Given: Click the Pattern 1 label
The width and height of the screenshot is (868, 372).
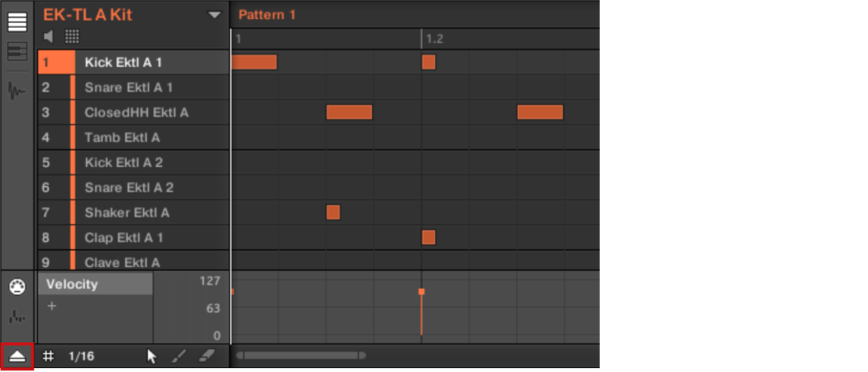Looking at the screenshot, I should pos(267,15).
